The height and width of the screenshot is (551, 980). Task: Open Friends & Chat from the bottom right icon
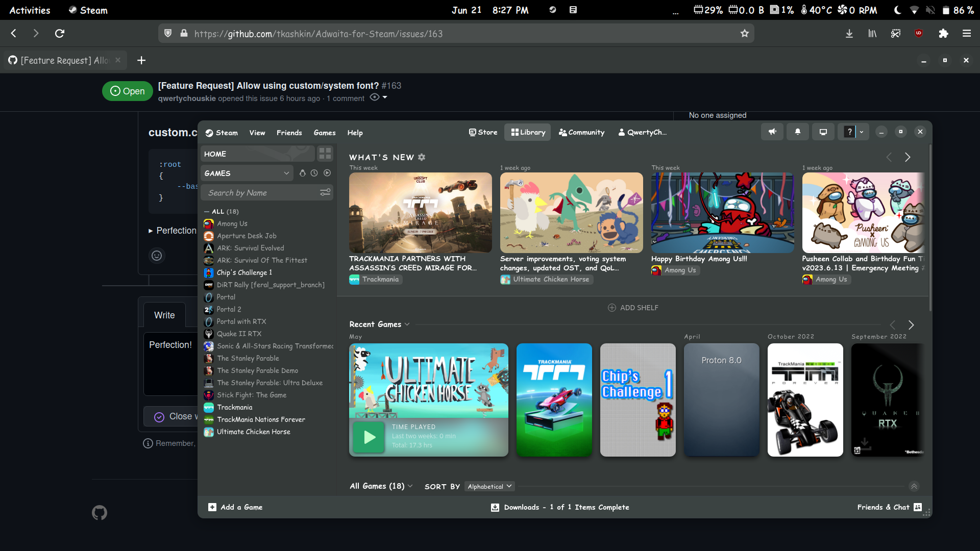[x=918, y=507]
